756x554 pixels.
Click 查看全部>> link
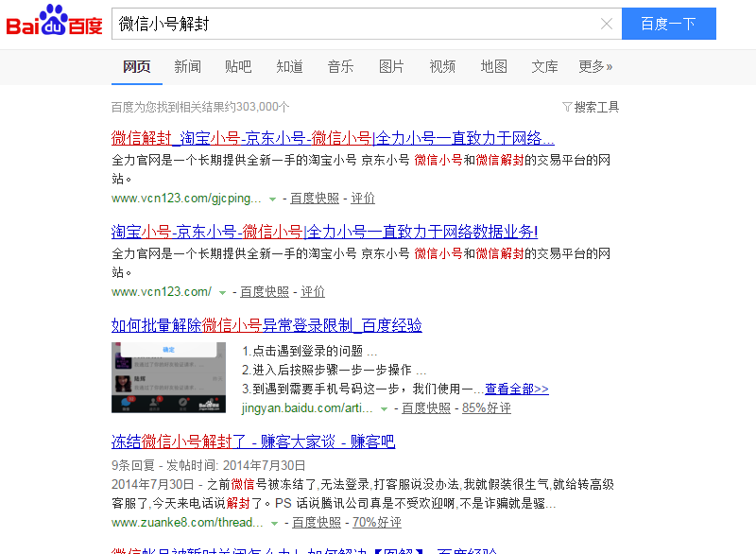pos(517,389)
